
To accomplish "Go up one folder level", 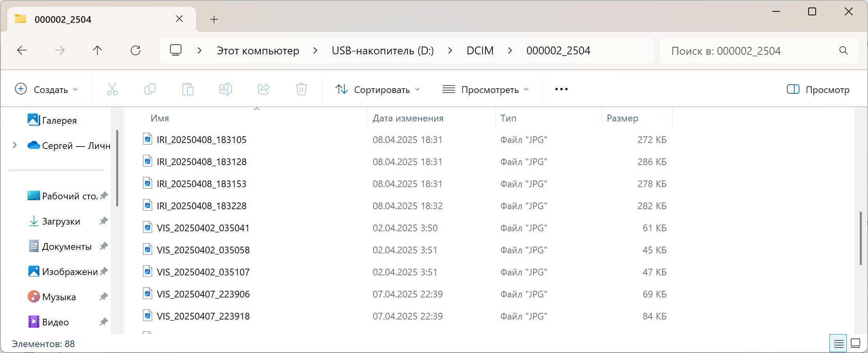I will [x=97, y=50].
